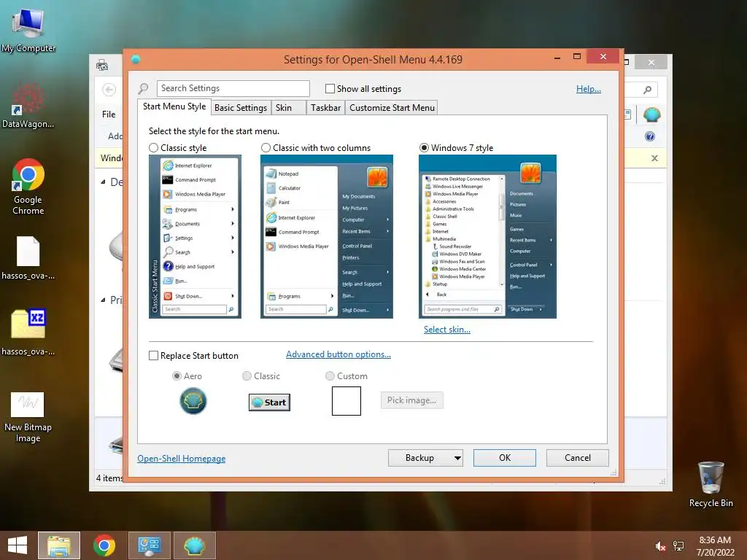Open the Select skin... link
This screenshot has height=560, width=747.
click(x=447, y=330)
